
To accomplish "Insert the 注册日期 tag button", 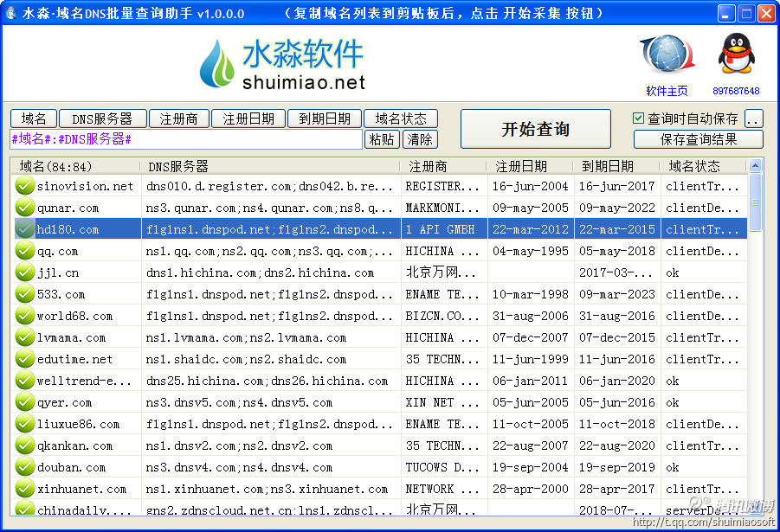I will (x=248, y=119).
